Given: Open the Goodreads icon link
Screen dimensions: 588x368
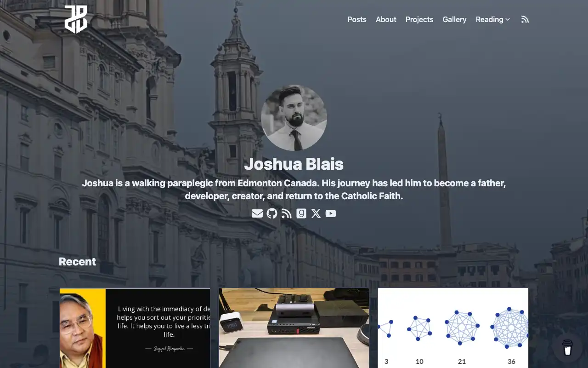Looking at the screenshot, I should tap(301, 213).
